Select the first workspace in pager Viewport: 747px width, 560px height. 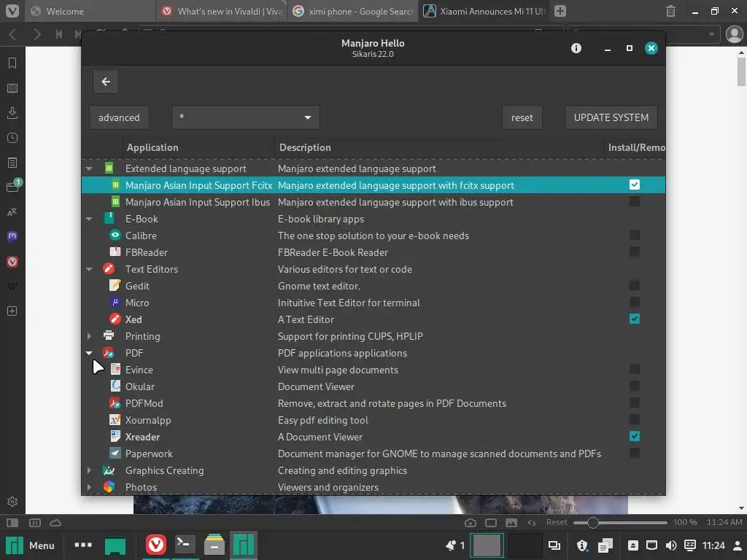487,545
